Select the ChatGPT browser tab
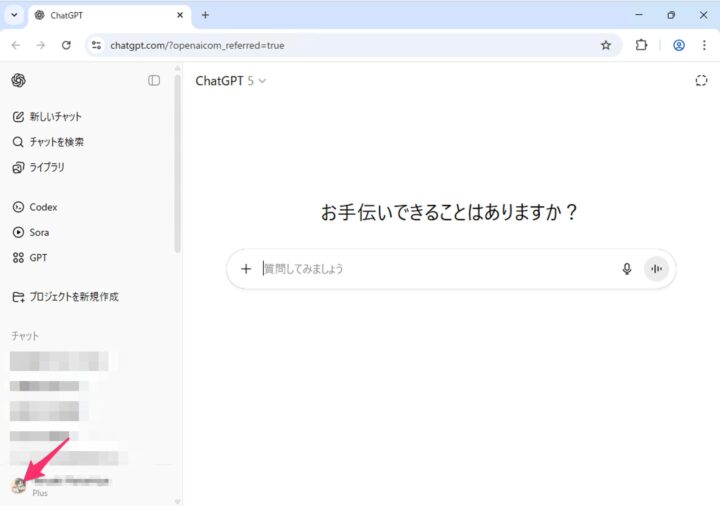Viewport: 720px width, 506px height. (x=109, y=15)
